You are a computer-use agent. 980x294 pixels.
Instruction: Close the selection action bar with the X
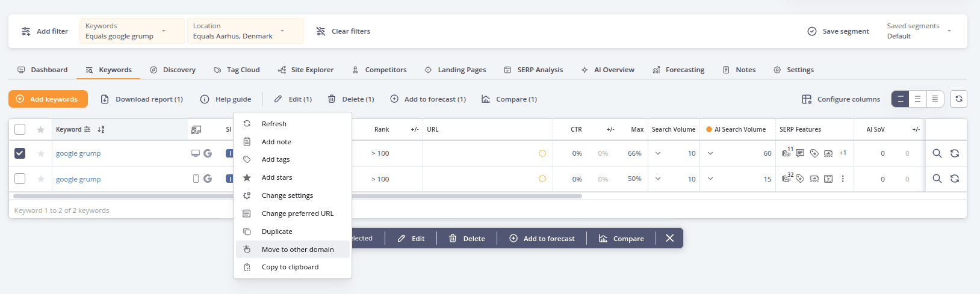click(670, 238)
